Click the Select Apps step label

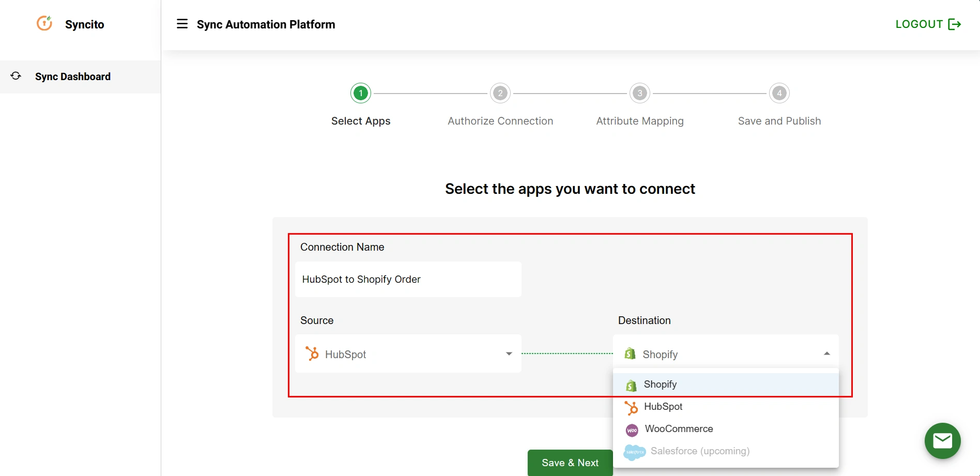pos(360,121)
